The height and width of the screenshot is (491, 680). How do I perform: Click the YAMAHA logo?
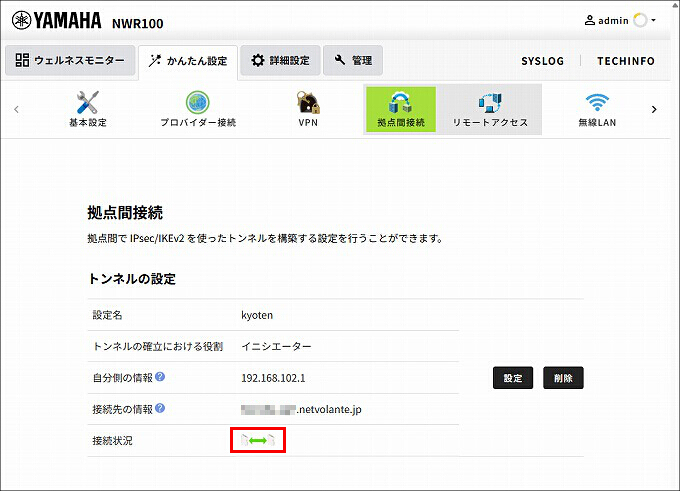tap(56, 21)
